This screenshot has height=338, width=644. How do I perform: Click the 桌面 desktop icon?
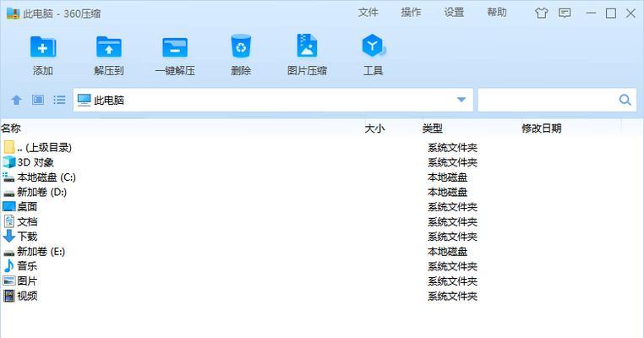coord(9,206)
